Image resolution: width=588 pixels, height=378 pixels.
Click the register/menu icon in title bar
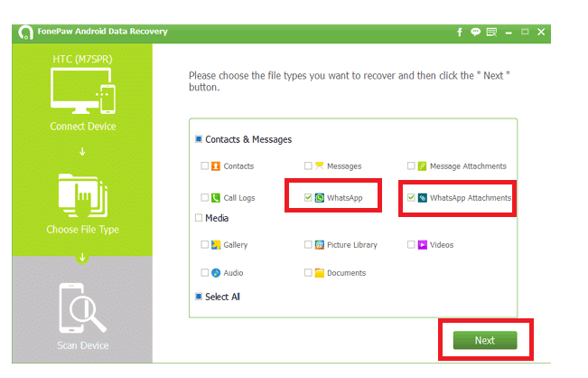click(491, 33)
